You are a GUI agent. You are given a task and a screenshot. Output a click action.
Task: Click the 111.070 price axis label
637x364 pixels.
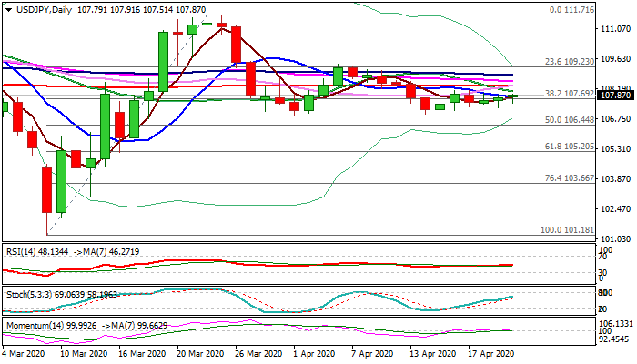615,29
